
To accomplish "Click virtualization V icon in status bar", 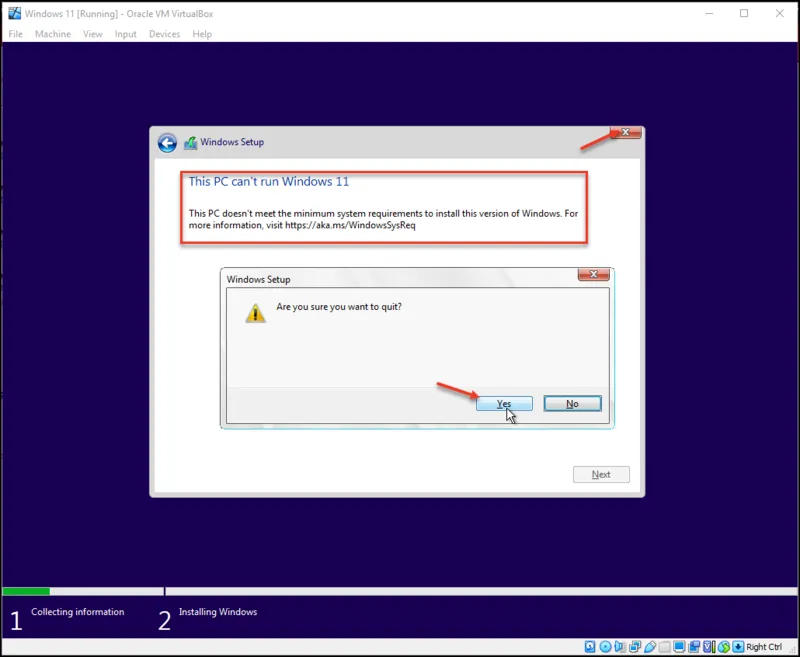I will 709,647.
